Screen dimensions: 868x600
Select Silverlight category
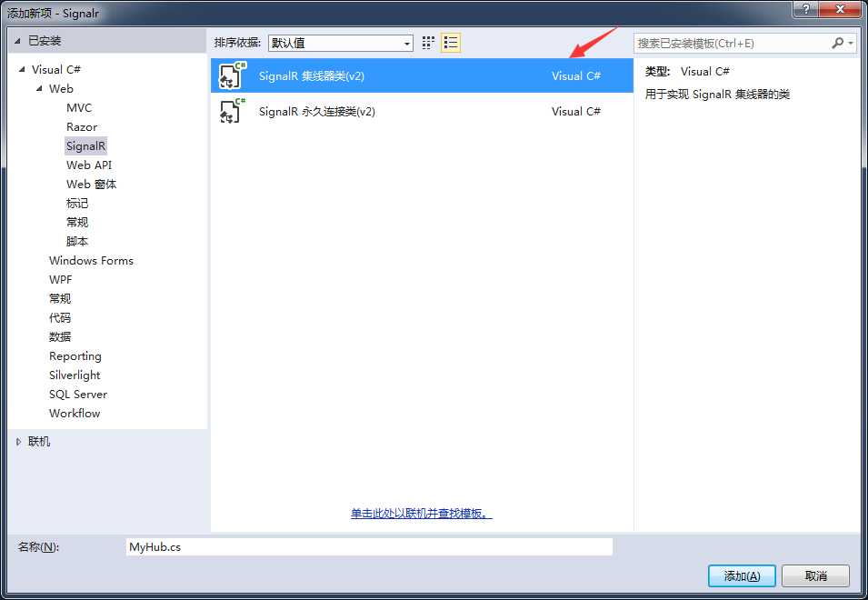(75, 375)
